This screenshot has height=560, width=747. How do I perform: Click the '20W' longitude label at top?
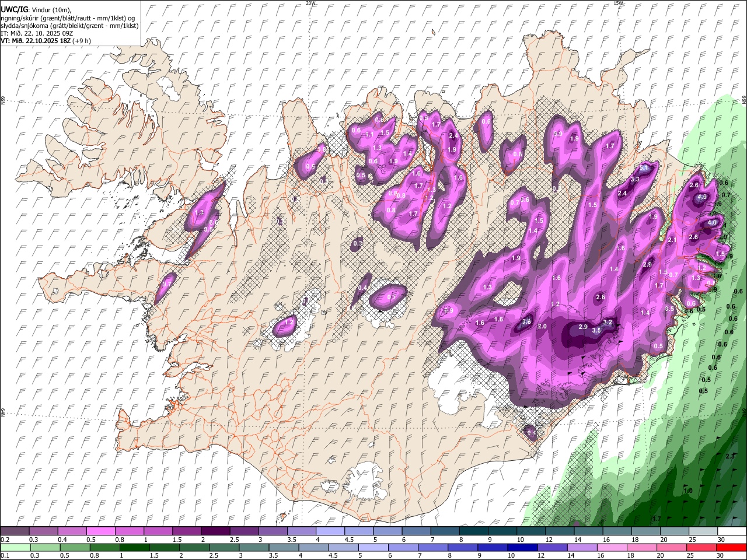pyautogui.click(x=310, y=3)
